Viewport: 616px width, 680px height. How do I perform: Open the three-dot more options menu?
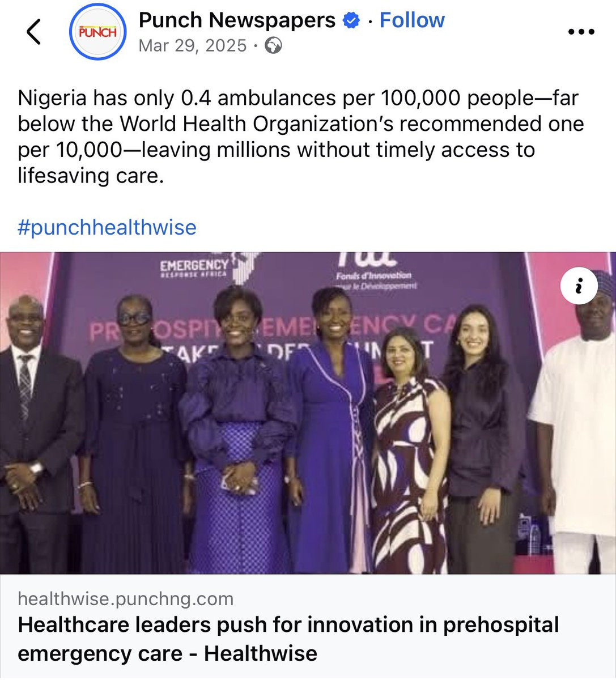581,32
